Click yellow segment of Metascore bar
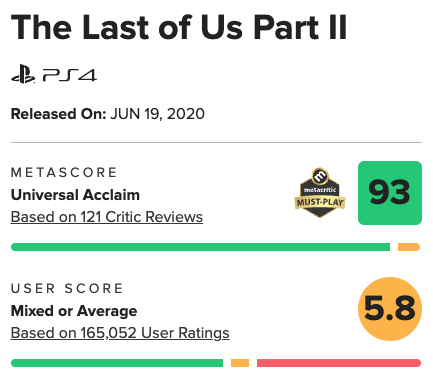The height and width of the screenshot is (389, 433). (x=409, y=247)
